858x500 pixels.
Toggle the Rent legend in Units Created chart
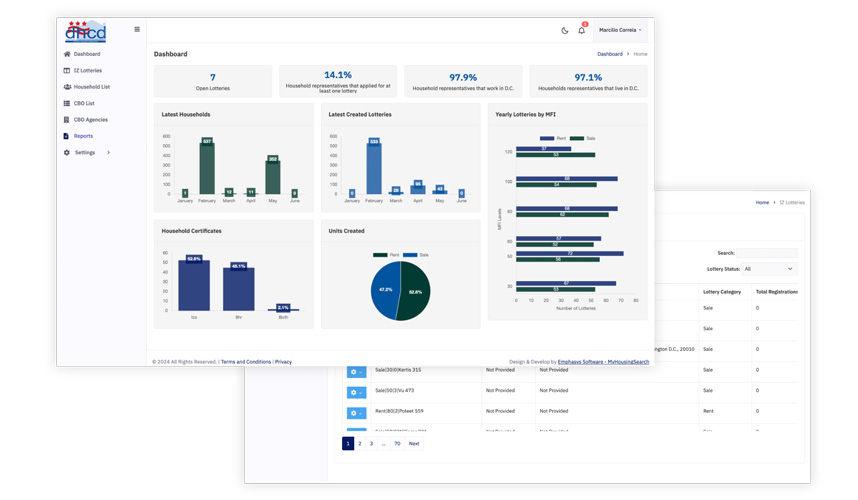pyautogui.click(x=381, y=255)
